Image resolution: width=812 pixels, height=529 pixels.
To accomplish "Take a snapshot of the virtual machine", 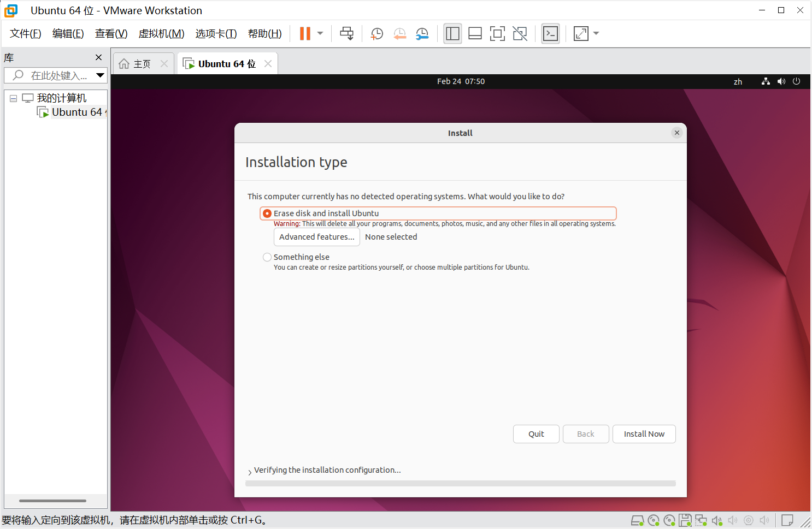I will 376,34.
